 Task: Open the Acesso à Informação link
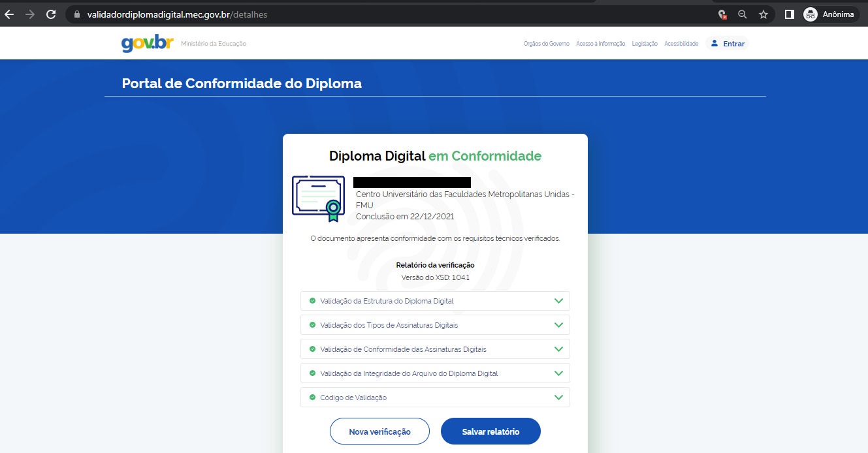(x=600, y=44)
